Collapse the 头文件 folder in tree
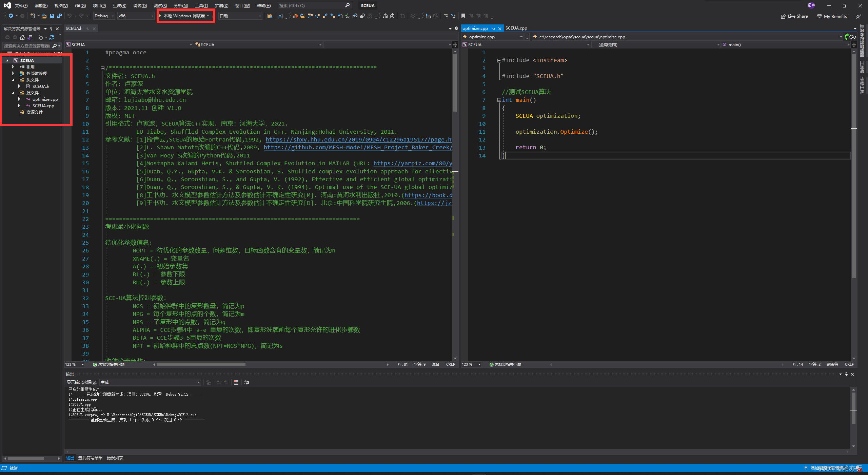 point(13,80)
